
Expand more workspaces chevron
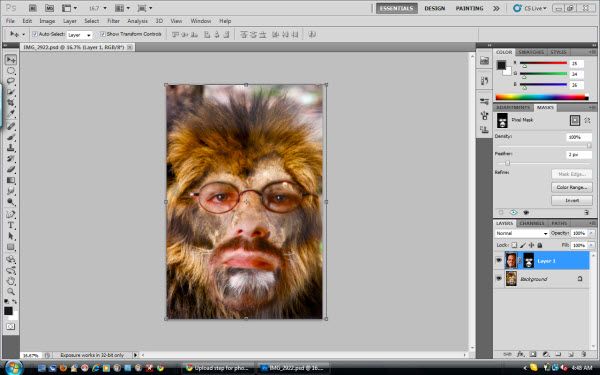(x=496, y=8)
